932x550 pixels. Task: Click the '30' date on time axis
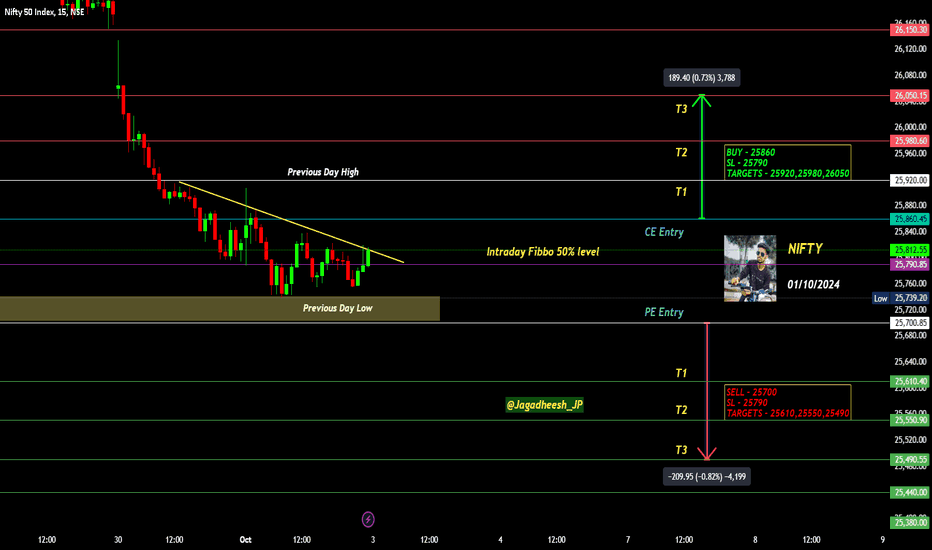tap(118, 540)
